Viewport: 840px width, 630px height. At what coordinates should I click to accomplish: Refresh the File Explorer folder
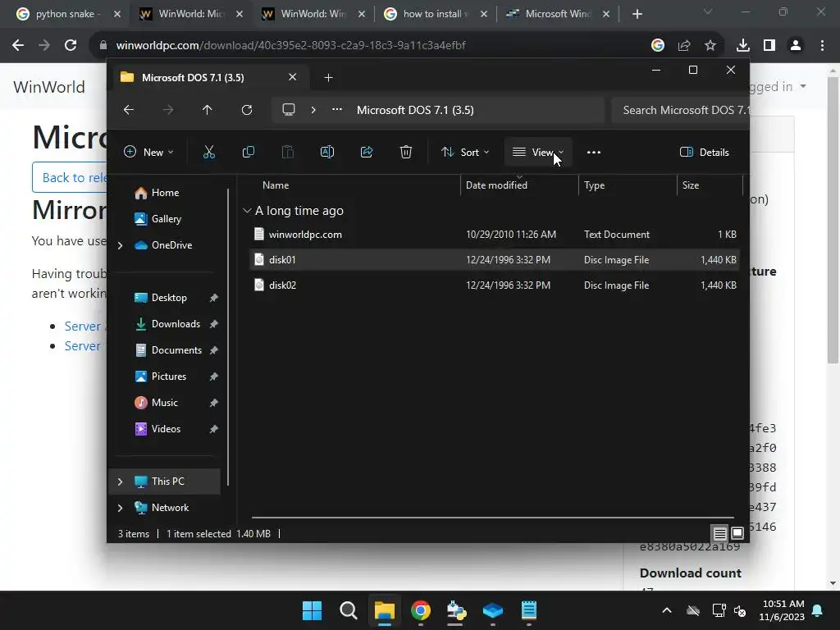click(x=246, y=110)
